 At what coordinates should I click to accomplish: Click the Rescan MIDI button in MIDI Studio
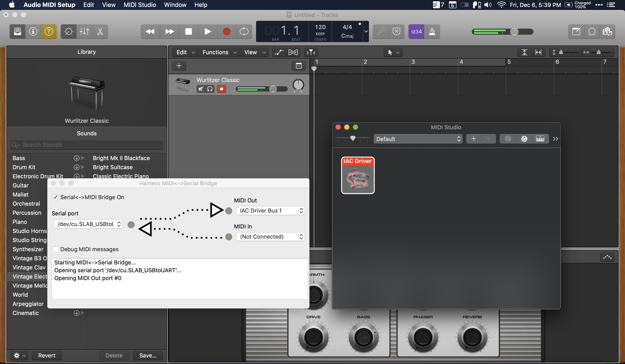click(524, 139)
